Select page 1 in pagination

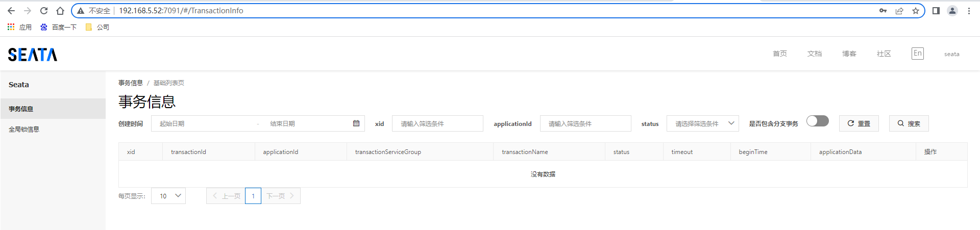[x=253, y=196]
